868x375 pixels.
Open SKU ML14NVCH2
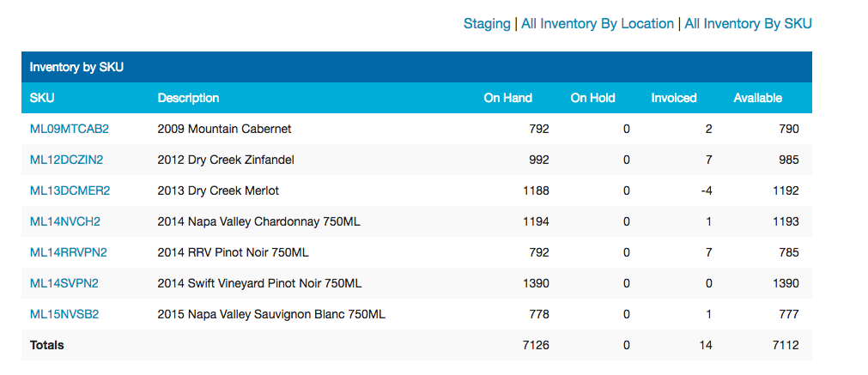point(64,221)
